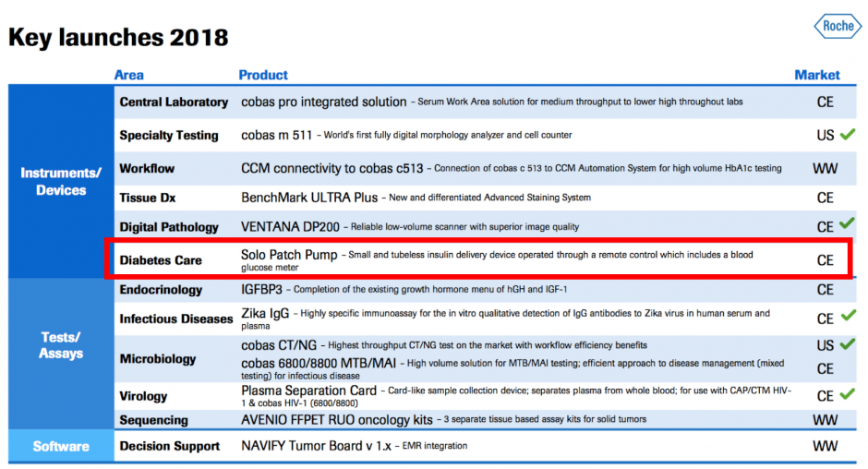The height and width of the screenshot is (469, 868).
Task: Click the 'Zika IgG' product name
Action: 265,313
